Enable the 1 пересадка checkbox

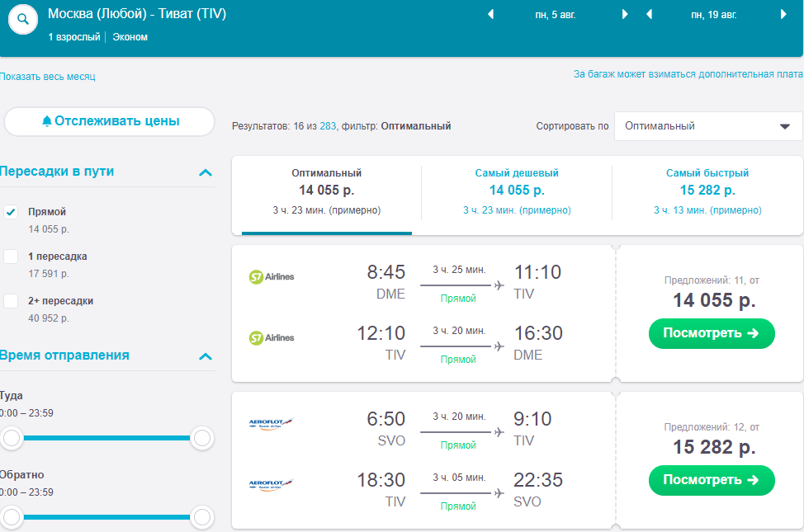(11, 257)
